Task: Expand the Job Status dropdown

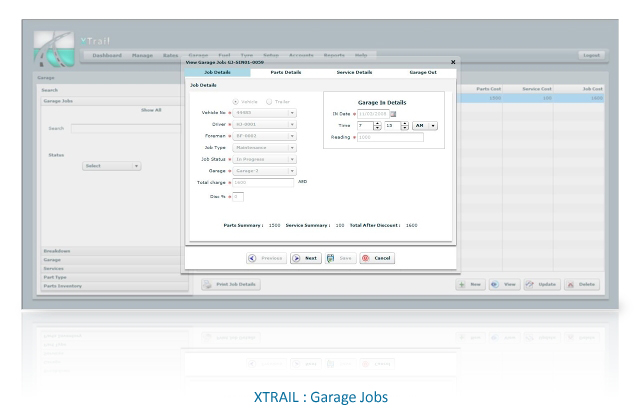Action: tap(292, 160)
